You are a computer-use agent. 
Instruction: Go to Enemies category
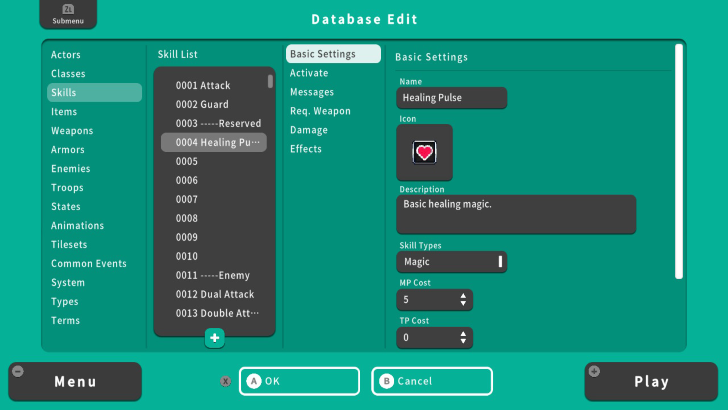94,169
